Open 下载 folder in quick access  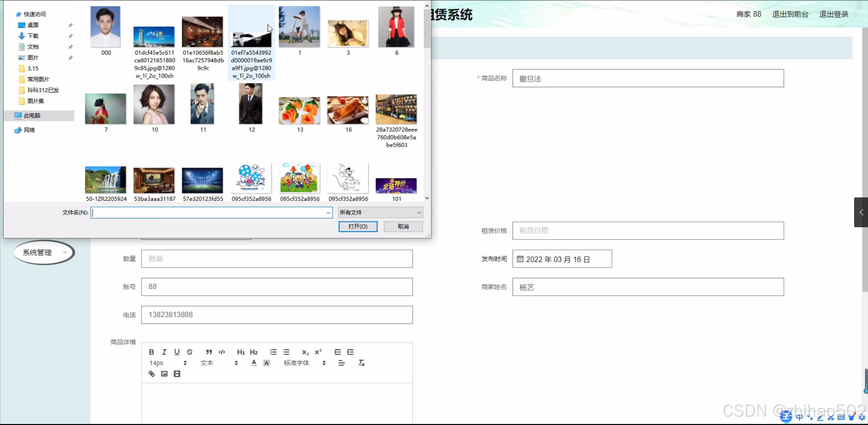33,36
